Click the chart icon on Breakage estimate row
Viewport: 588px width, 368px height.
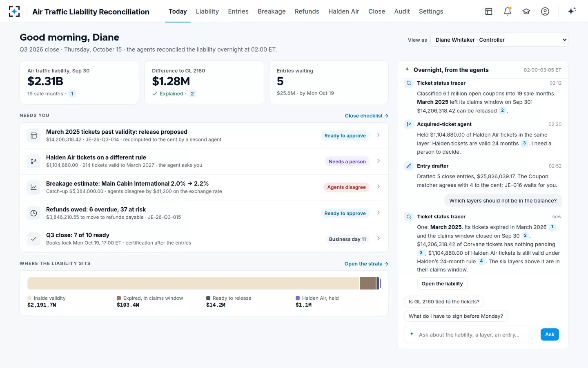coord(34,187)
